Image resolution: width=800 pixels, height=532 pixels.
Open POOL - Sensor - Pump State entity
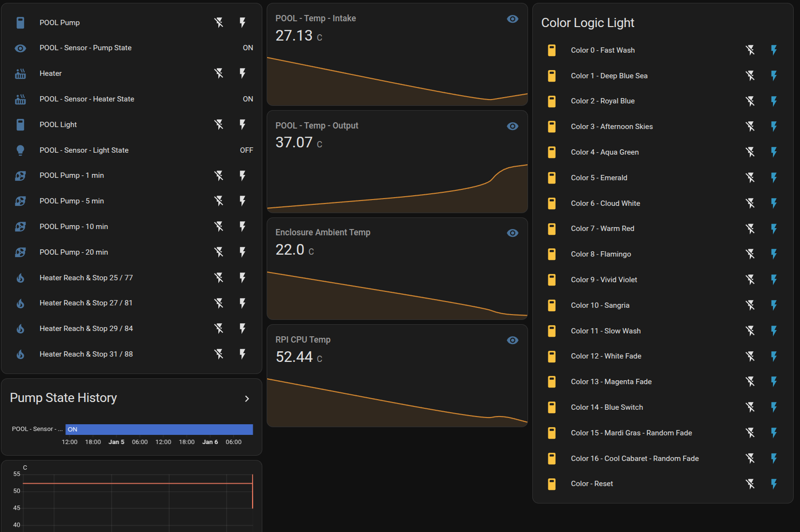coord(86,48)
